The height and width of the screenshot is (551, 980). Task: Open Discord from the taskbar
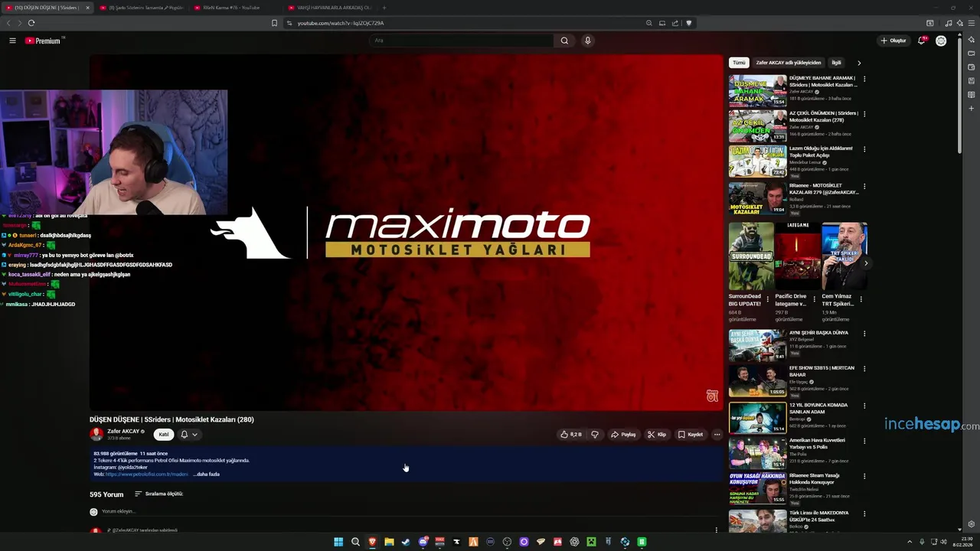pyautogui.click(x=423, y=542)
